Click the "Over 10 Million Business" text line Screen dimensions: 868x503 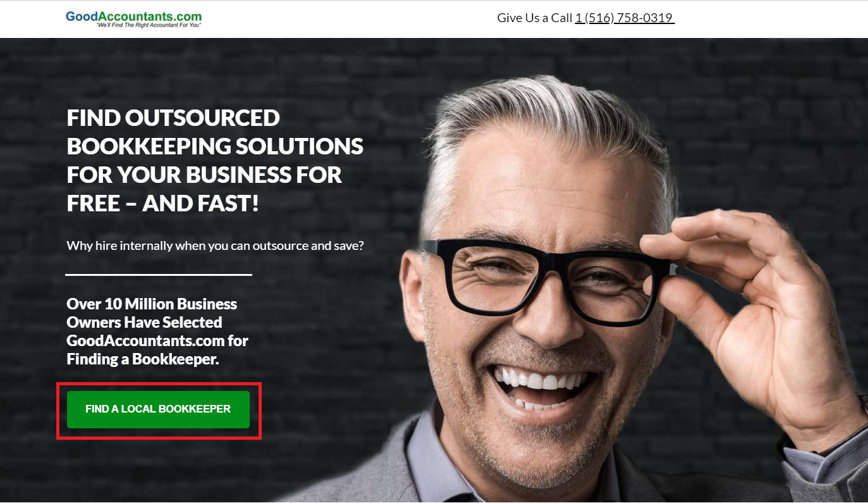coord(152,304)
